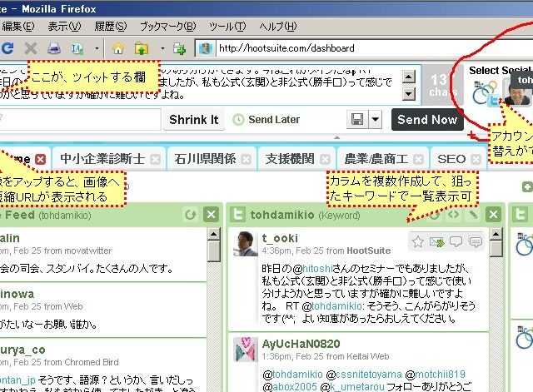Close the tohdamikio Keyword column
533x392 pixels.
click(492, 215)
